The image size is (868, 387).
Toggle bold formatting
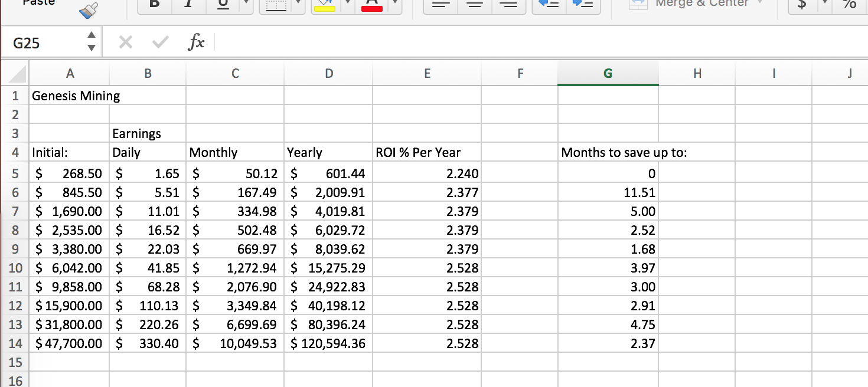(x=154, y=4)
